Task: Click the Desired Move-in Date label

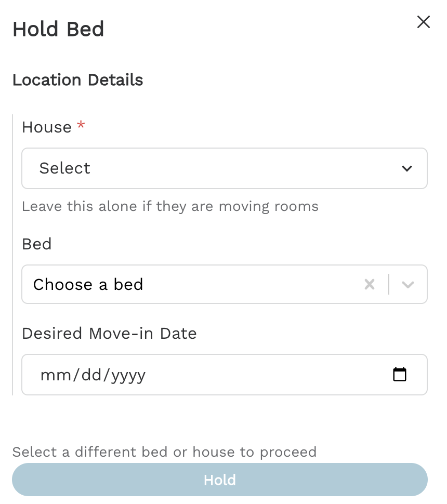Action: (x=109, y=333)
